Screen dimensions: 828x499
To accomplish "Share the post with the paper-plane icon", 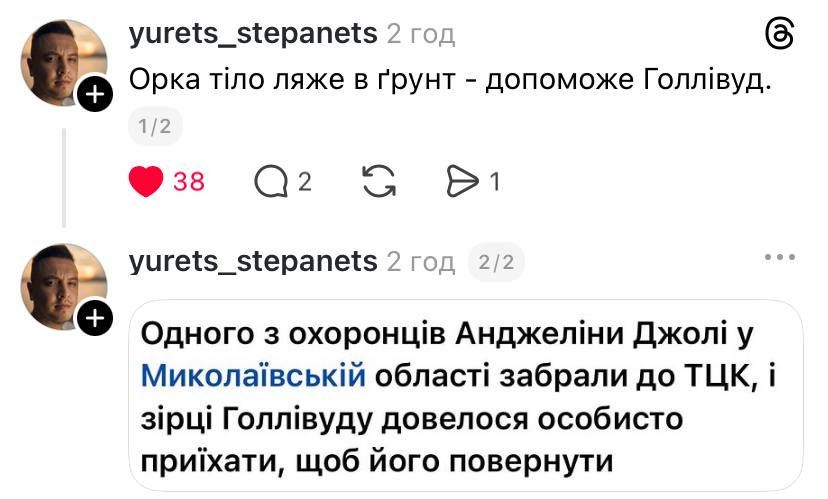I will (462, 181).
